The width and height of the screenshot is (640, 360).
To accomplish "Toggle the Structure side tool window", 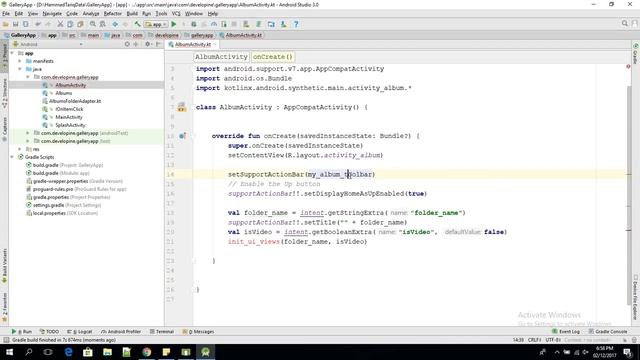I will click(x=4, y=93).
